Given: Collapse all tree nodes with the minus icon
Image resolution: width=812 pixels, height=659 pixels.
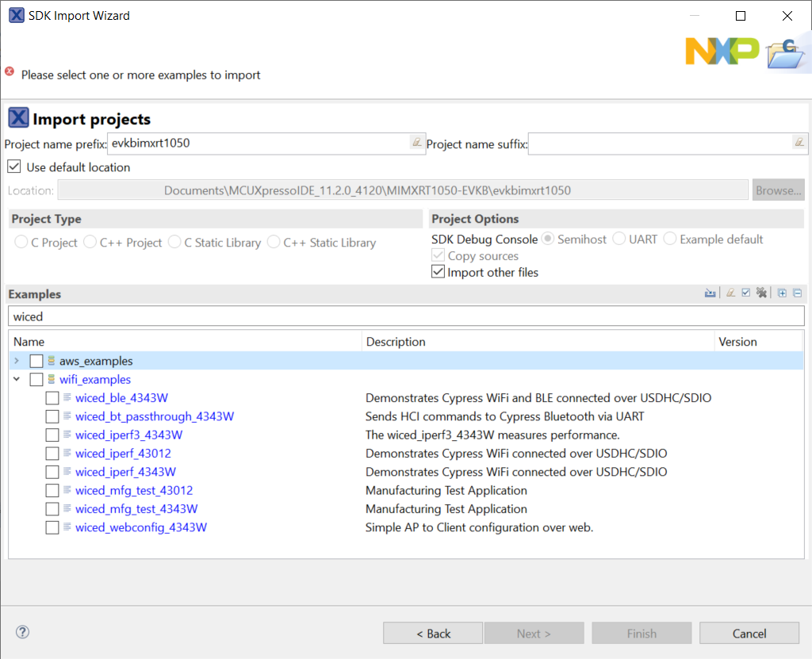Looking at the screenshot, I should pyautogui.click(x=797, y=292).
